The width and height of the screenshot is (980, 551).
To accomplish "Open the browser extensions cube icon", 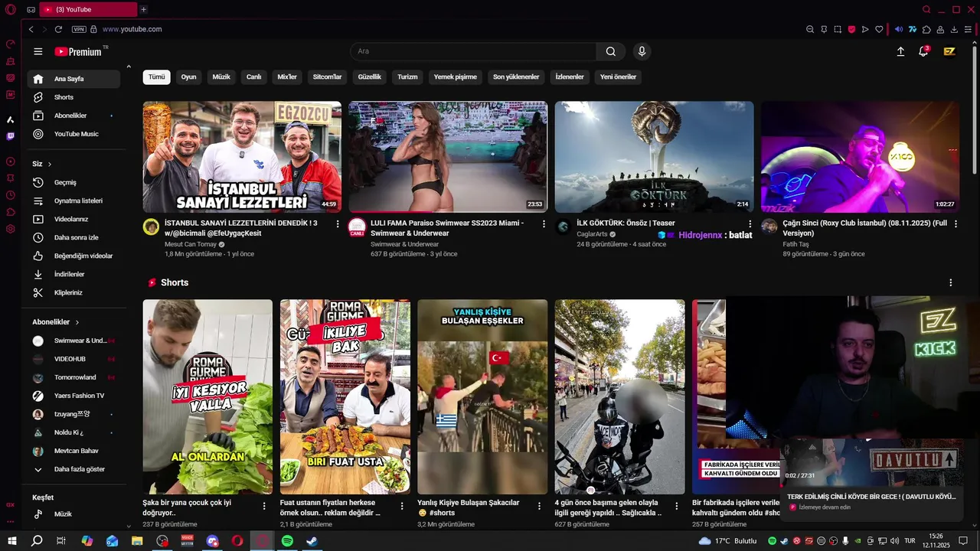I will 926,29.
